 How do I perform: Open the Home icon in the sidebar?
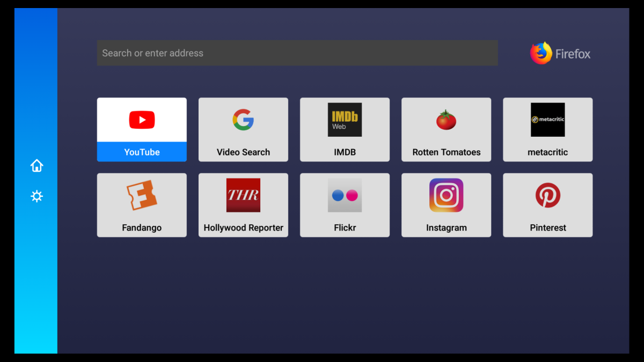tap(36, 165)
